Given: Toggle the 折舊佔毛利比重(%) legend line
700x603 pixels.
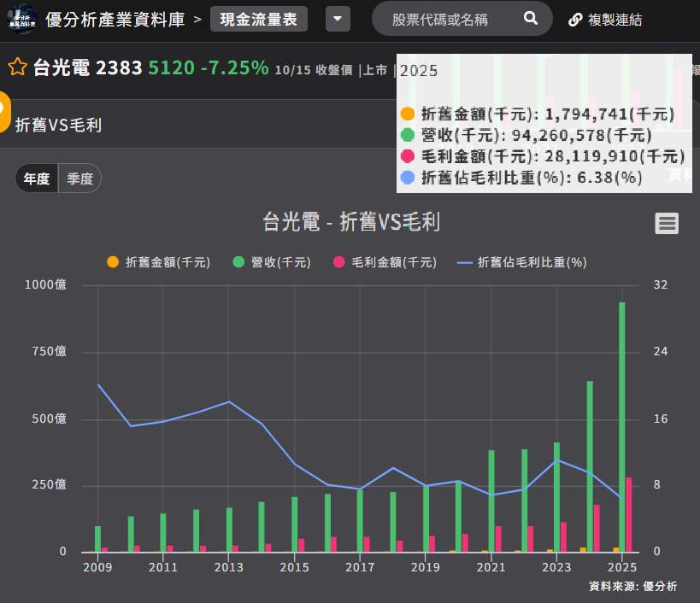Looking at the screenshot, I should pyautogui.click(x=522, y=262).
